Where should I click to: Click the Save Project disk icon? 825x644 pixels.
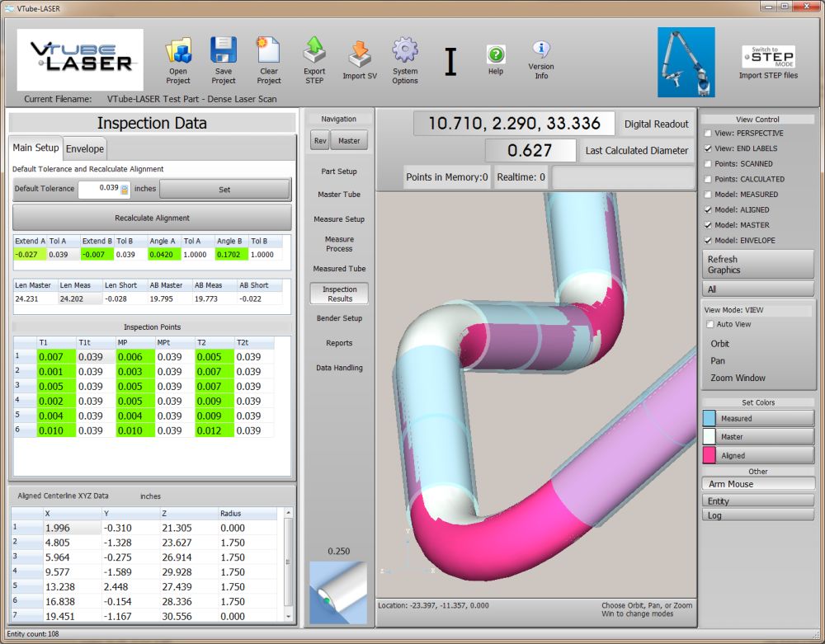click(x=224, y=51)
